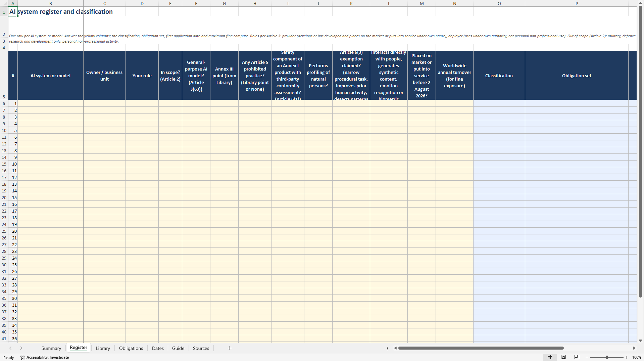Click 'Placed on market' header cell
Viewport: 644px width, 361px height.
pyautogui.click(x=422, y=76)
